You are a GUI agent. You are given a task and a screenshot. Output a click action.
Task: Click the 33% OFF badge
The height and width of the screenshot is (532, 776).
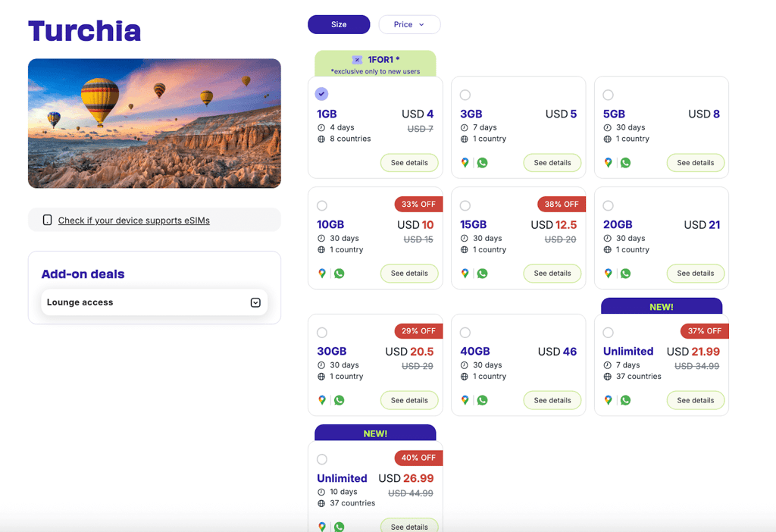[x=418, y=204]
